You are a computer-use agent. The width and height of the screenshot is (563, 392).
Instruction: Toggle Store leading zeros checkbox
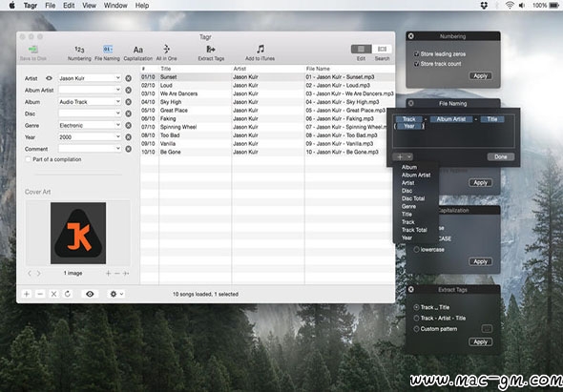pyautogui.click(x=416, y=54)
